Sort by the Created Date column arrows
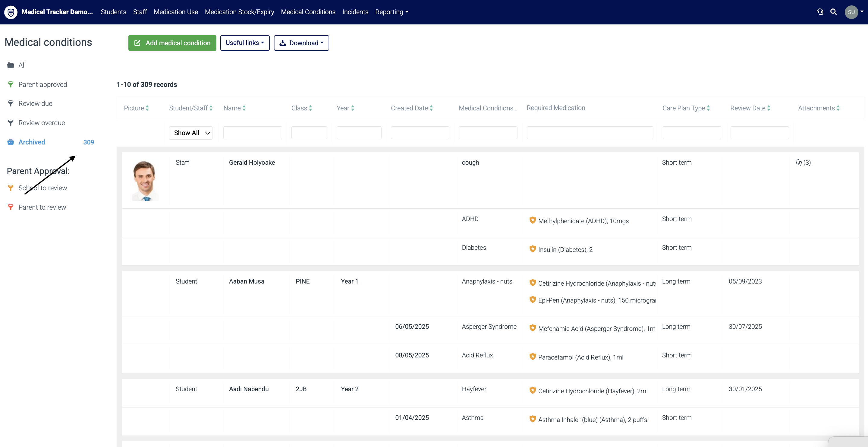 pos(431,108)
